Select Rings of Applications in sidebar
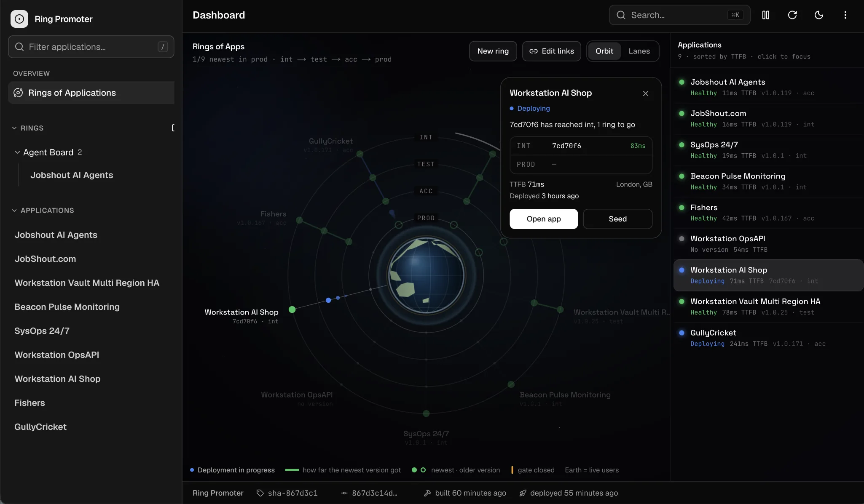The height and width of the screenshot is (504, 864). point(91,93)
